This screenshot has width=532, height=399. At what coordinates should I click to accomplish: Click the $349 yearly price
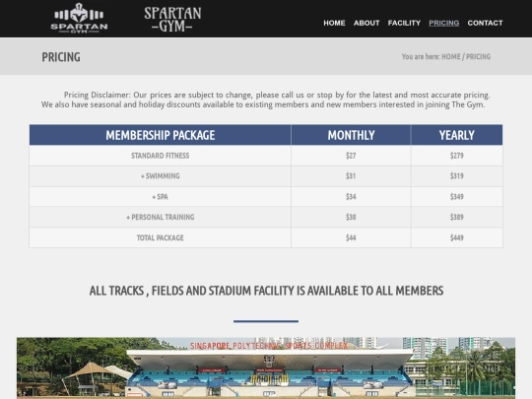(x=457, y=197)
